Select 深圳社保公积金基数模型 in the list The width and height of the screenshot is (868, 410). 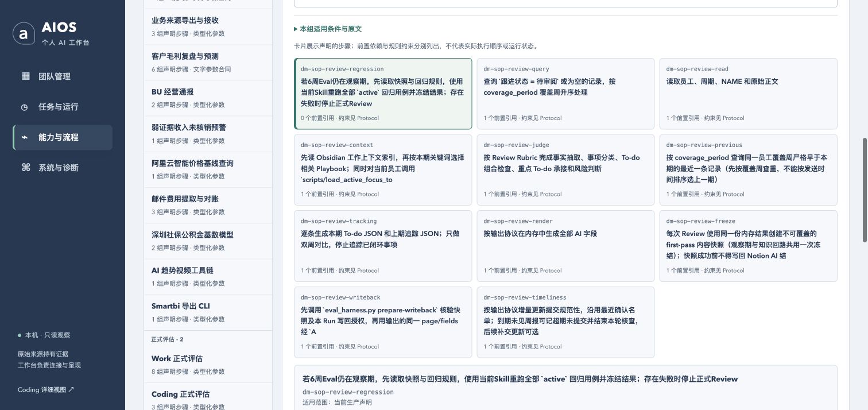(208, 241)
